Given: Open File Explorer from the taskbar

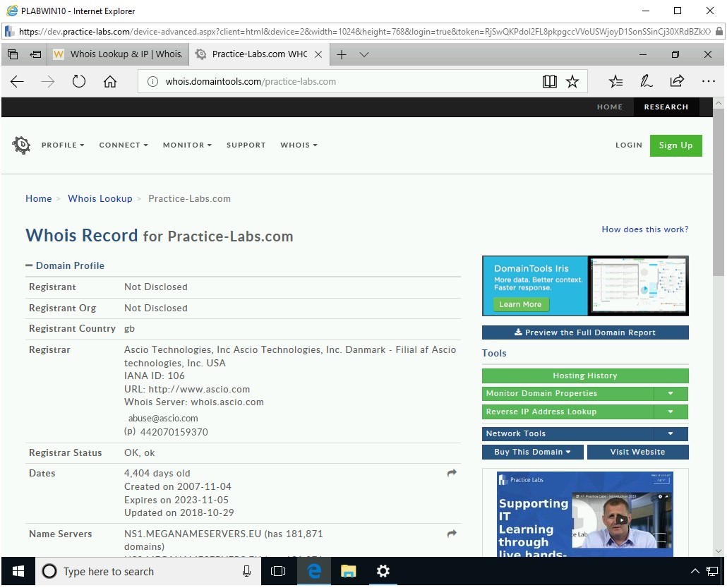Looking at the screenshot, I should [x=348, y=571].
